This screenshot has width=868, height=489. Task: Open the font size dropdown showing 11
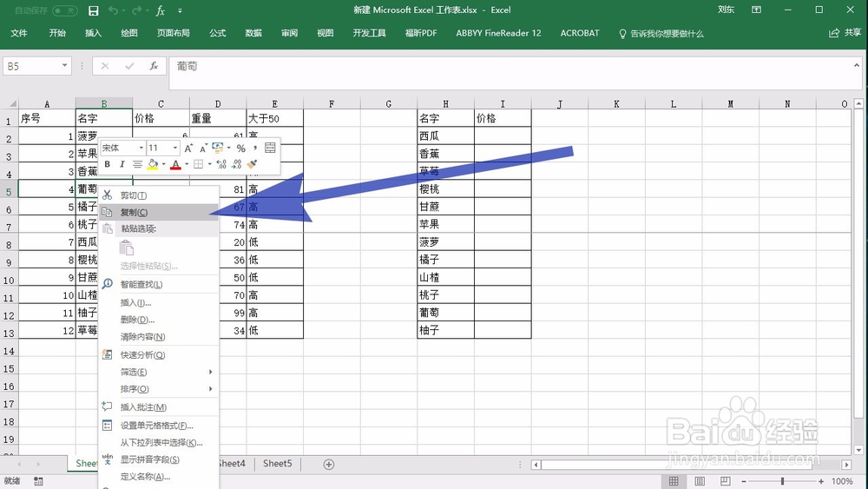pyautogui.click(x=175, y=148)
